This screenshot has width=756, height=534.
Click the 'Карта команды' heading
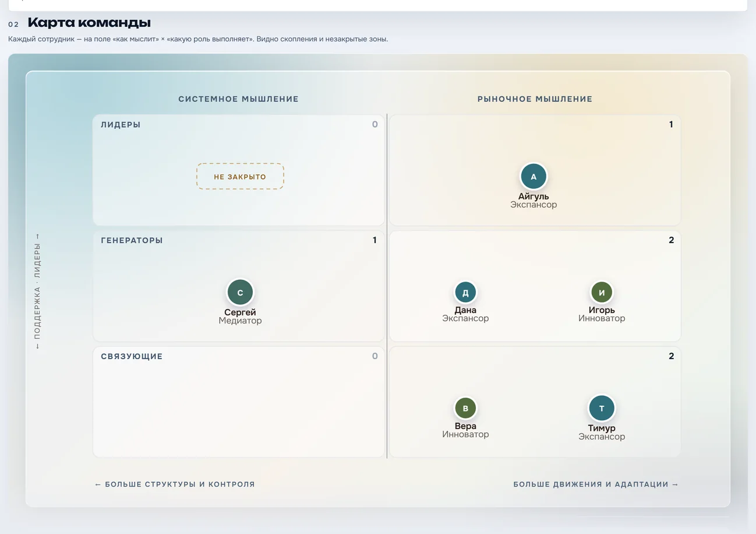pos(89,23)
